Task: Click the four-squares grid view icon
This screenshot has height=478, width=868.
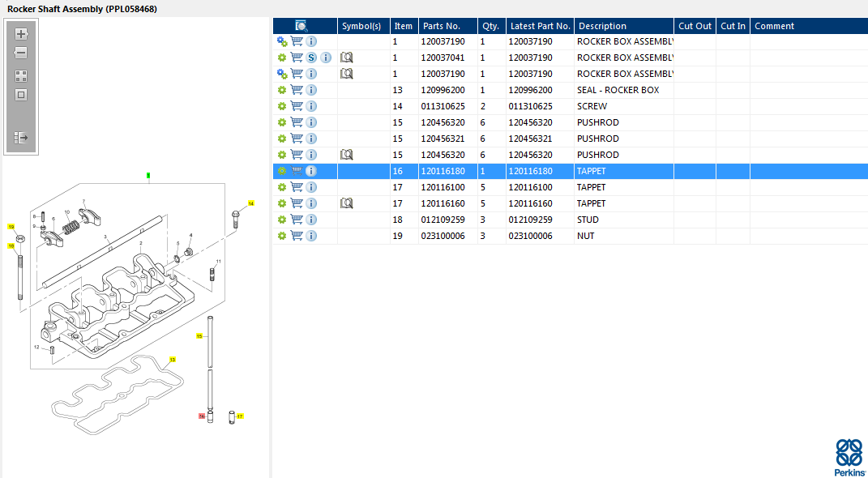Action: click(21, 76)
